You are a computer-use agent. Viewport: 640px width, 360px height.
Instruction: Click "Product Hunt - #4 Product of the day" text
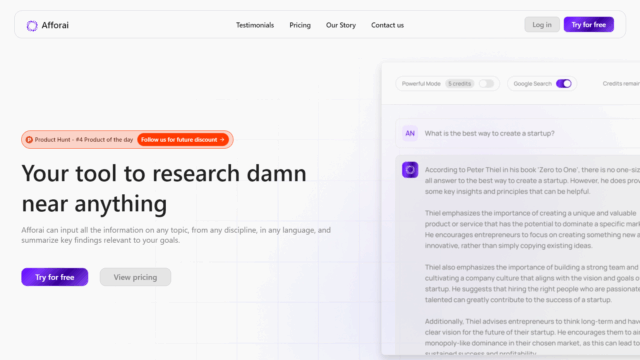click(84, 140)
